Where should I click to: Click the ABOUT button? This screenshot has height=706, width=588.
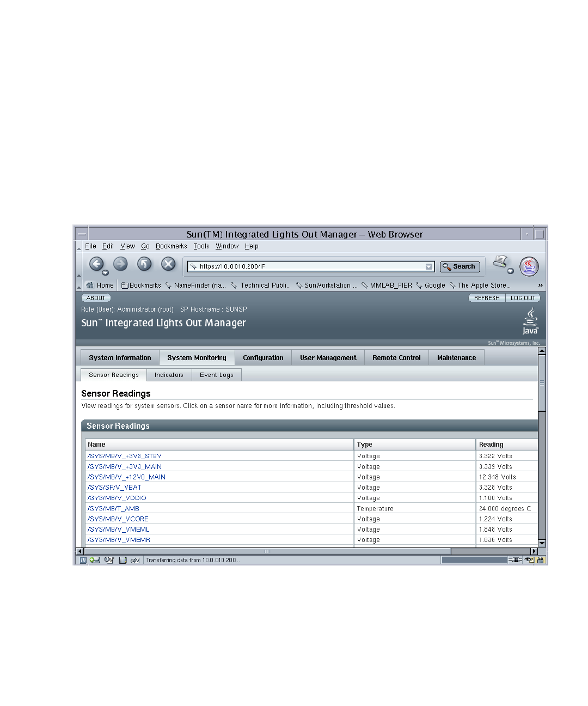96,298
